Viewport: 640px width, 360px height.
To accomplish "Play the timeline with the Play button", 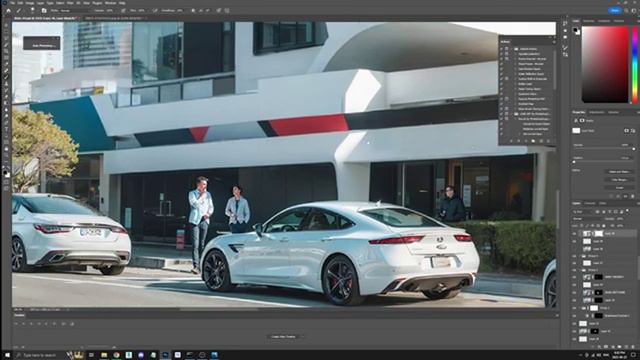I will (31, 324).
